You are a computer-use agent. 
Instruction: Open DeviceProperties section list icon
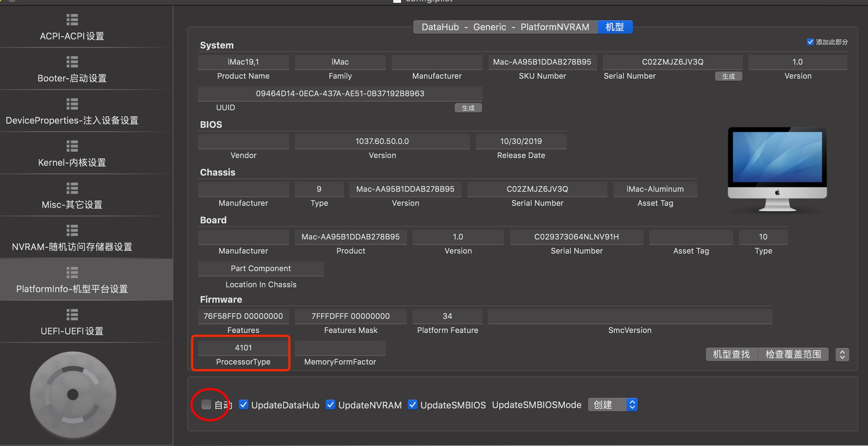point(72,104)
